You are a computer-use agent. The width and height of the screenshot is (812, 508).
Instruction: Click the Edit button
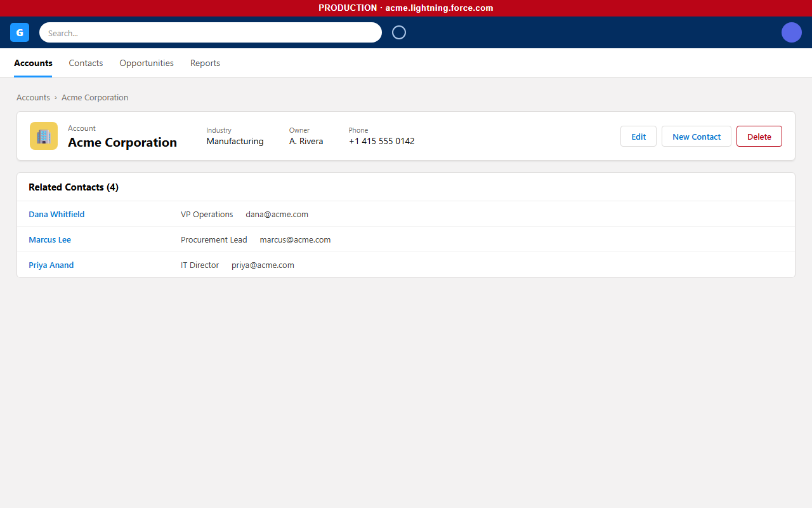click(638, 137)
